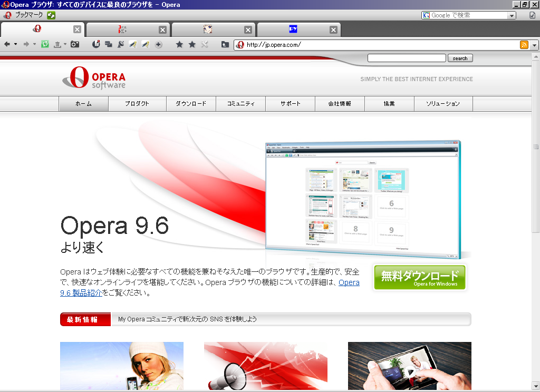Open the handheld video device thumbnail
The height and width of the screenshot is (392, 540).
(x=409, y=366)
